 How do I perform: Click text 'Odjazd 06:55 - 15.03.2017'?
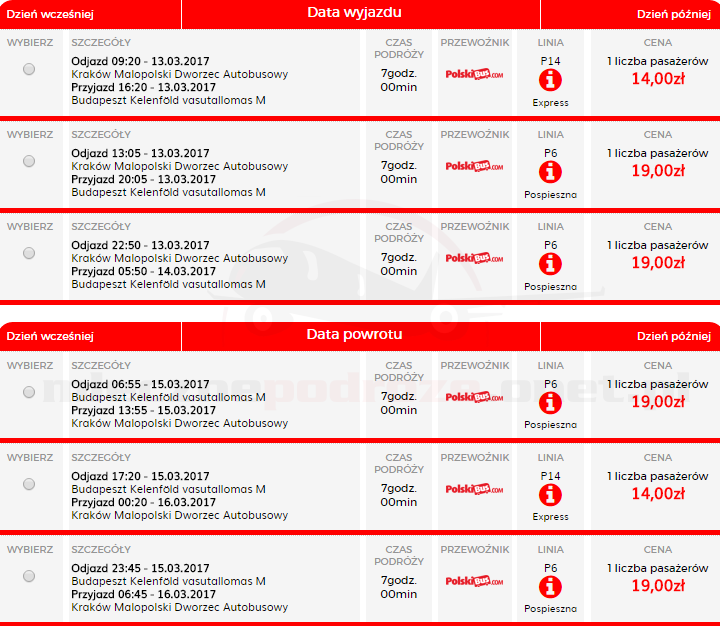(x=140, y=384)
